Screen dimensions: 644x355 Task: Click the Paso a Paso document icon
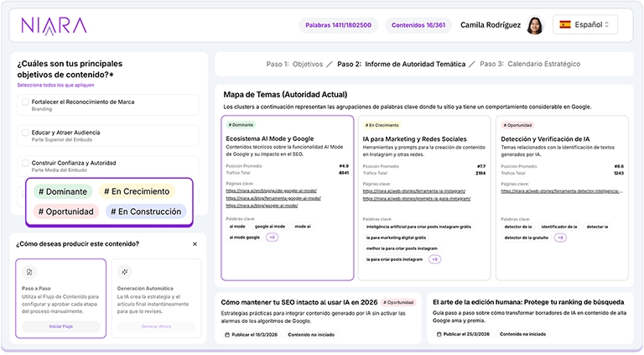click(x=29, y=273)
